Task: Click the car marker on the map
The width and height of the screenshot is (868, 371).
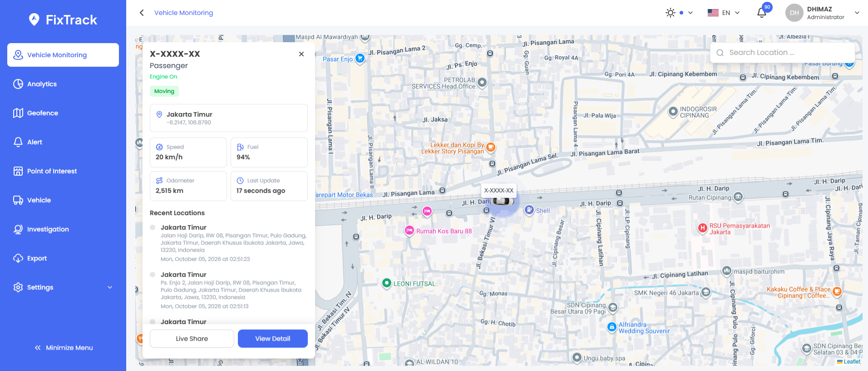Action: click(503, 201)
